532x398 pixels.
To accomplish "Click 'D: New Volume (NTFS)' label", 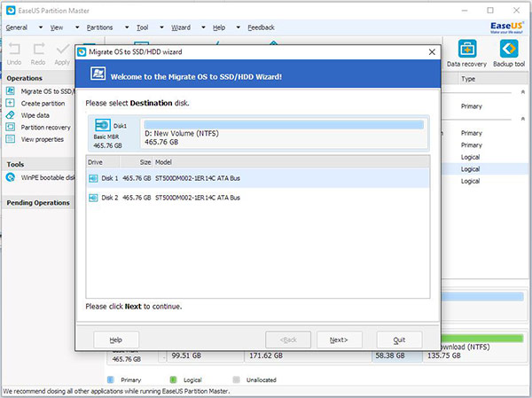I will (182, 133).
